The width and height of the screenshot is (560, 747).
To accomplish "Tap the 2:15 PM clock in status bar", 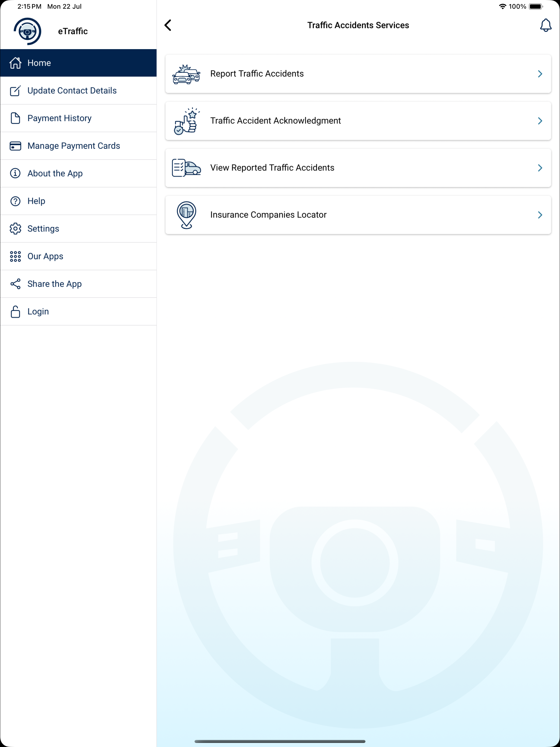I will tap(29, 7).
